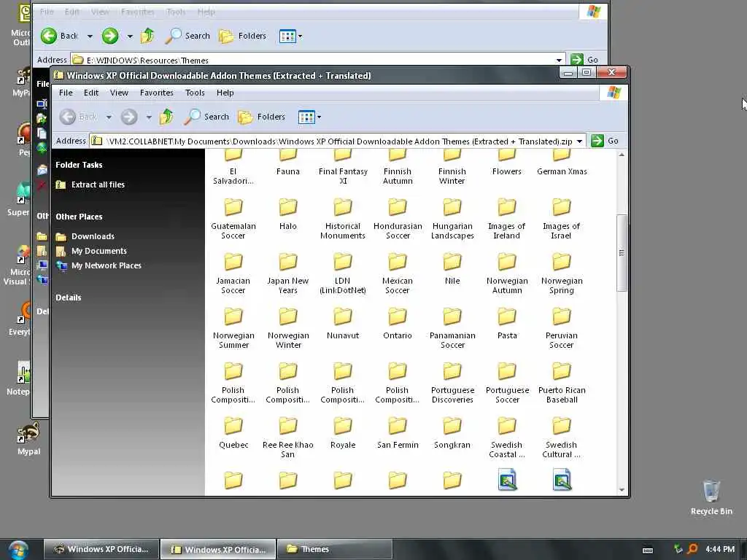
Task: Open the Final Fantasy XI folder
Action: 343,167
